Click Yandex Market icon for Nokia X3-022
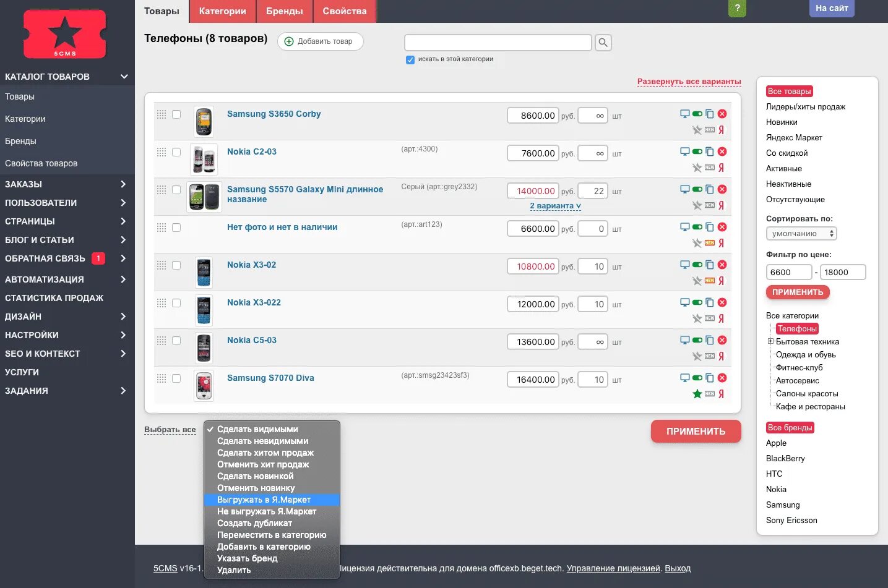888x588 pixels. 721,318
